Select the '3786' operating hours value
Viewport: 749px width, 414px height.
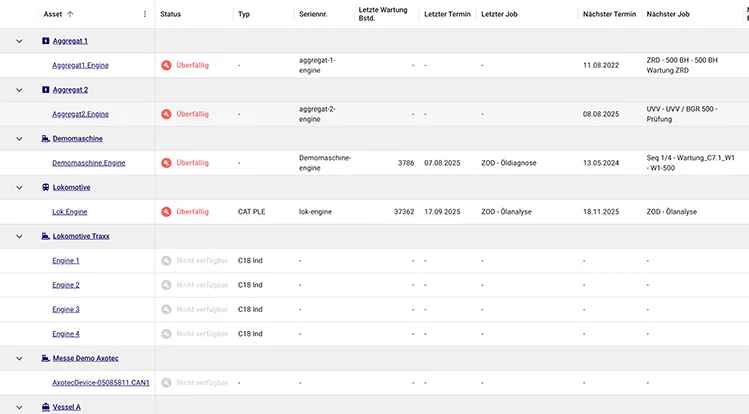(406, 163)
